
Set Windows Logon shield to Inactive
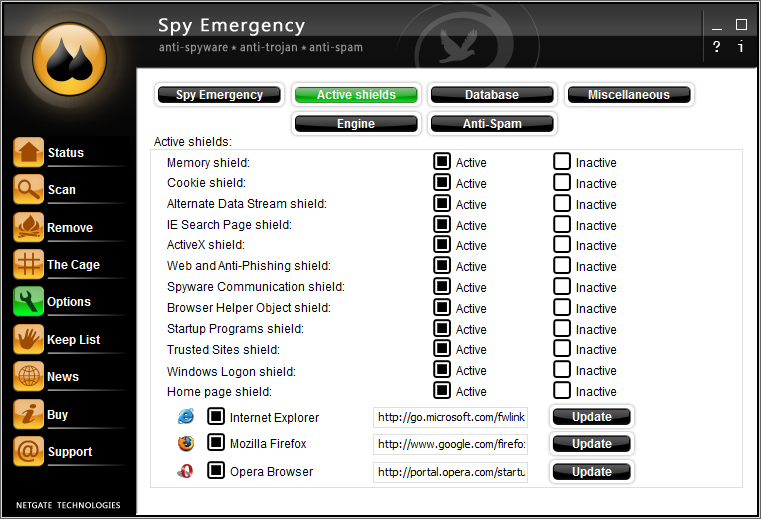(562, 369)
